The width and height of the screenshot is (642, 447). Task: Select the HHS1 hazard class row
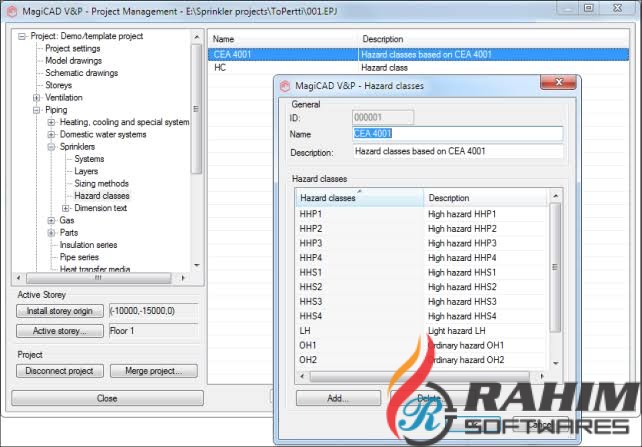point(422,273)
